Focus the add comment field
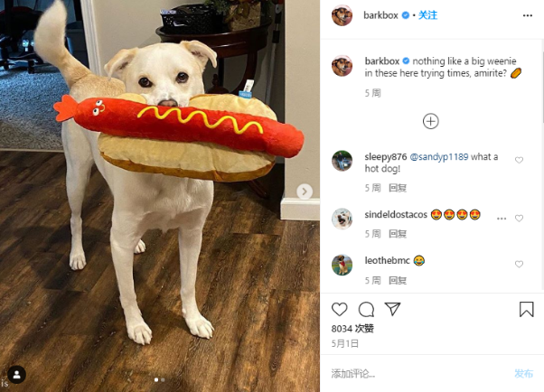This screenshot has height=392, width=544. [418, 374]
